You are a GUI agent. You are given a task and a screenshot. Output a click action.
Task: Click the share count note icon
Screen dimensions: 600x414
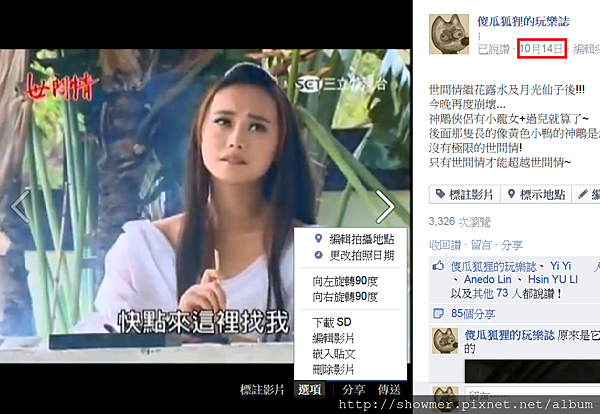438,314
